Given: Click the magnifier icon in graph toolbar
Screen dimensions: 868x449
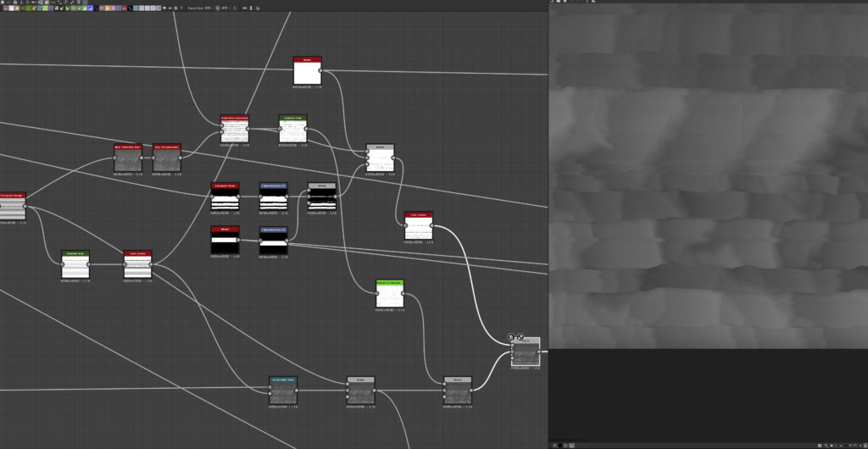Looking at the screenshot, I should (28, 3).
